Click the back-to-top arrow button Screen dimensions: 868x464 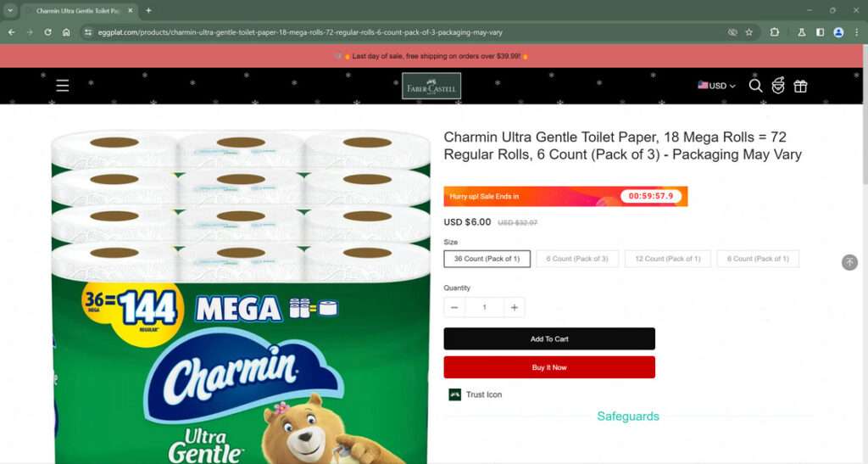849,262
